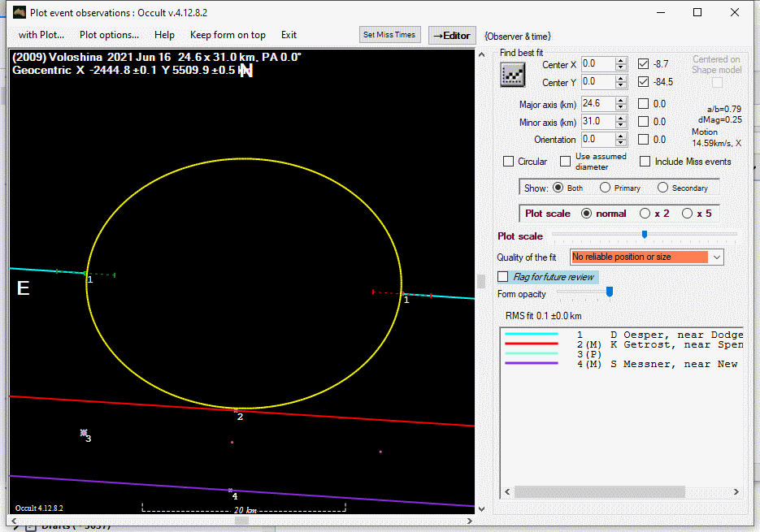Click the observer list right scroll arrow
760x532 pixels.
pos(736,492)
